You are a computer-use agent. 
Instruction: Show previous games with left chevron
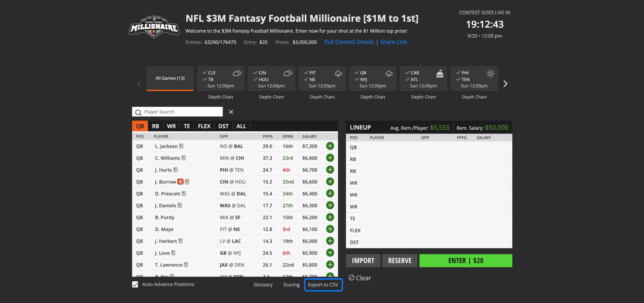click(x=139, y=84)
